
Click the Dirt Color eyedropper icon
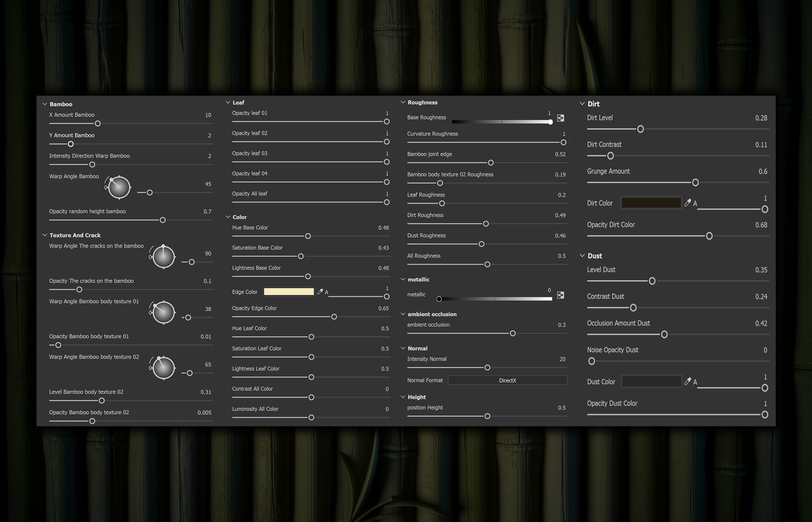tap(687, 203)
